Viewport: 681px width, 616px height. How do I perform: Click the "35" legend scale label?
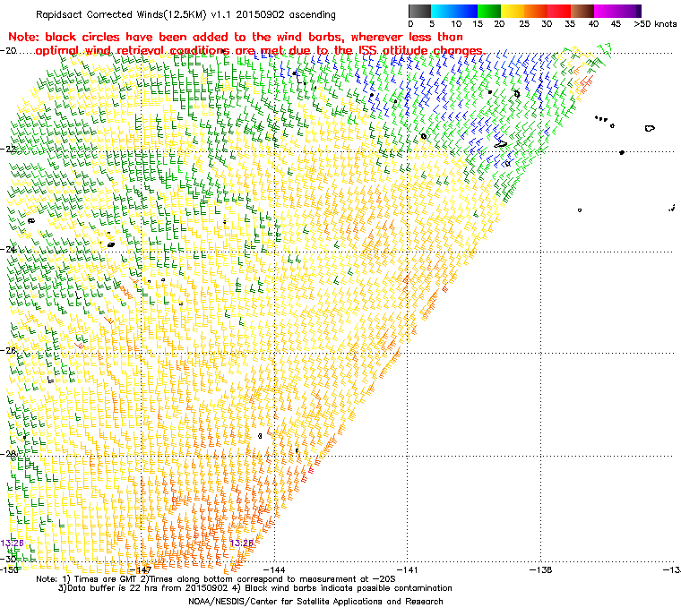pyautogui.click(x=570, y=24)
